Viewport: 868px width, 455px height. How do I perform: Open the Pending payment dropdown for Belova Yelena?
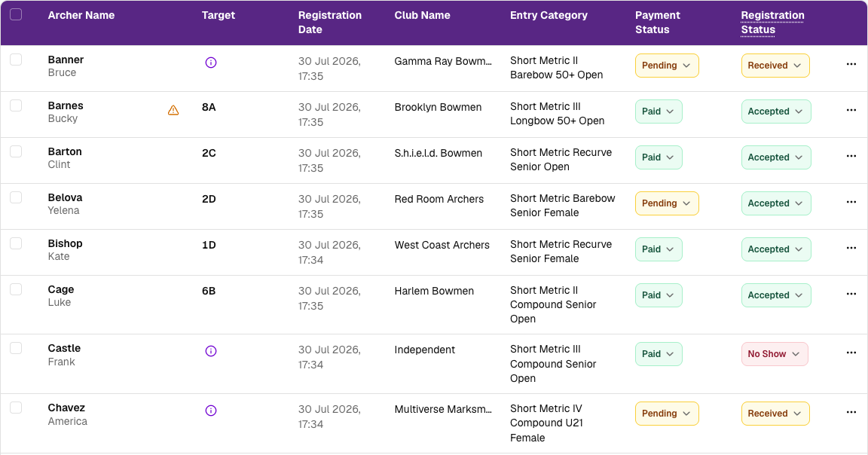[x=667, y=203]
